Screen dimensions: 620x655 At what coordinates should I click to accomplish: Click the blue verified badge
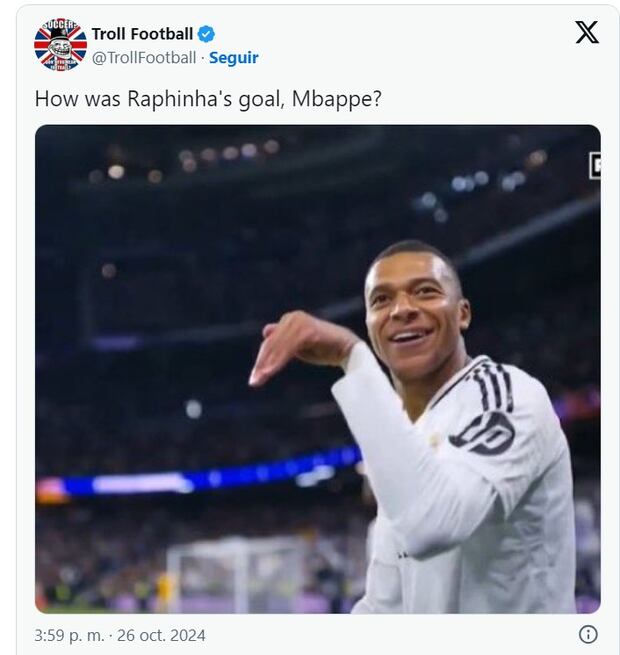206,34
